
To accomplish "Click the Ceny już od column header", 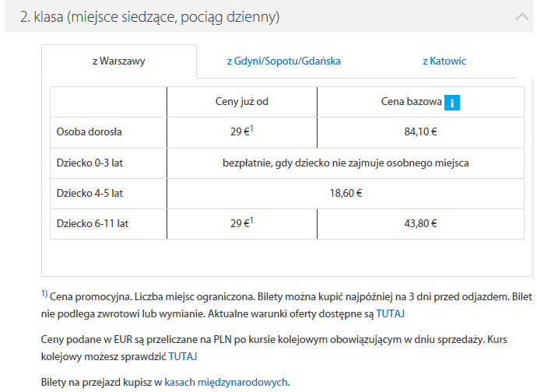I will coord(242,102).
